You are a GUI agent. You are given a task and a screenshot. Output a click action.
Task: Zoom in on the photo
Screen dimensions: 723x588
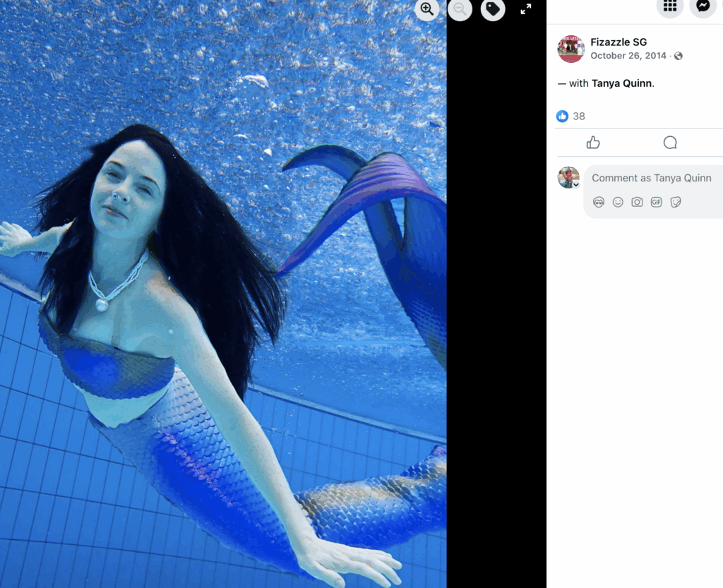[x=426, y=8]
